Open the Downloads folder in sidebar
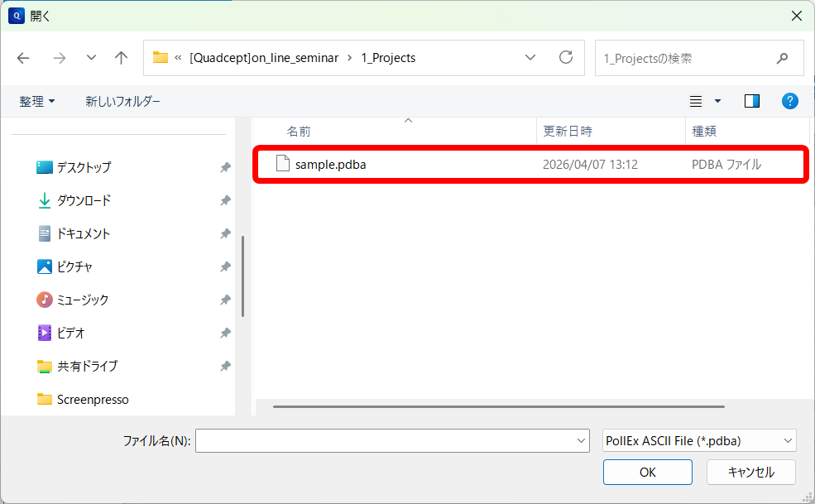 coord(83,200)
